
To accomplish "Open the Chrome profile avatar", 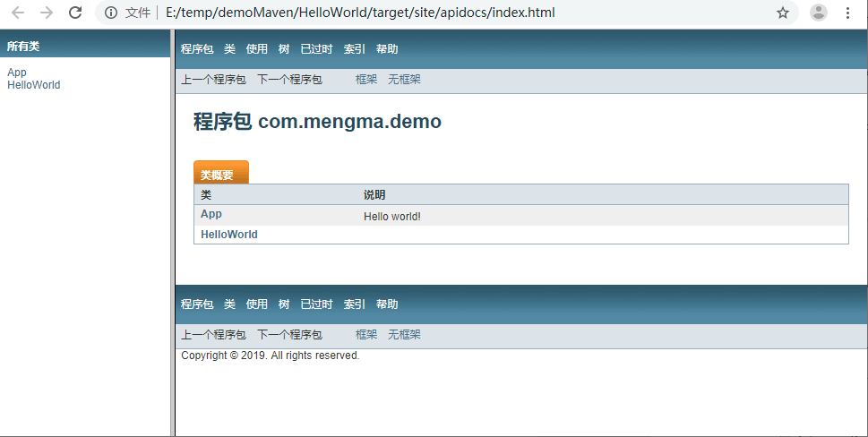I will click(x=818, y=13).
